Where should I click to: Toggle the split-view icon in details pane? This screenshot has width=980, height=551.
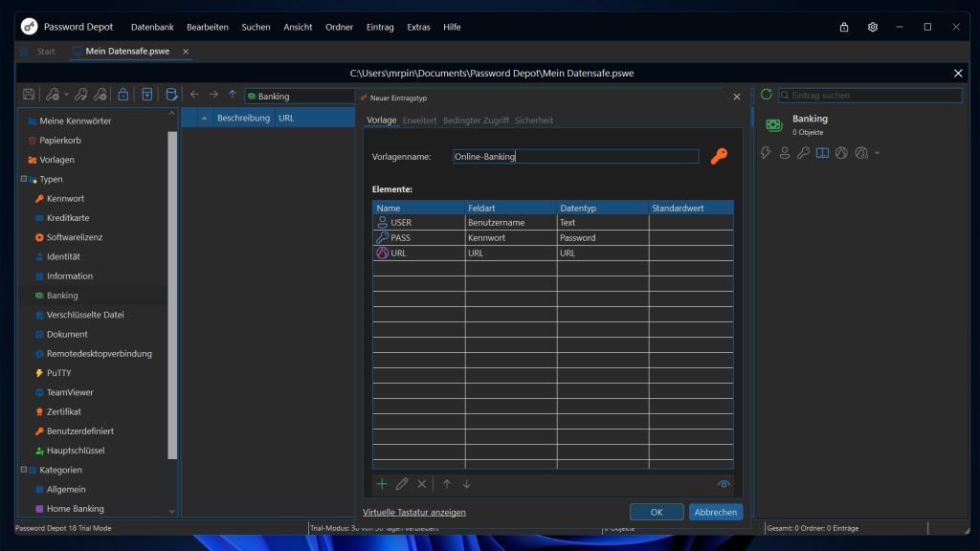tap(822, 153)
